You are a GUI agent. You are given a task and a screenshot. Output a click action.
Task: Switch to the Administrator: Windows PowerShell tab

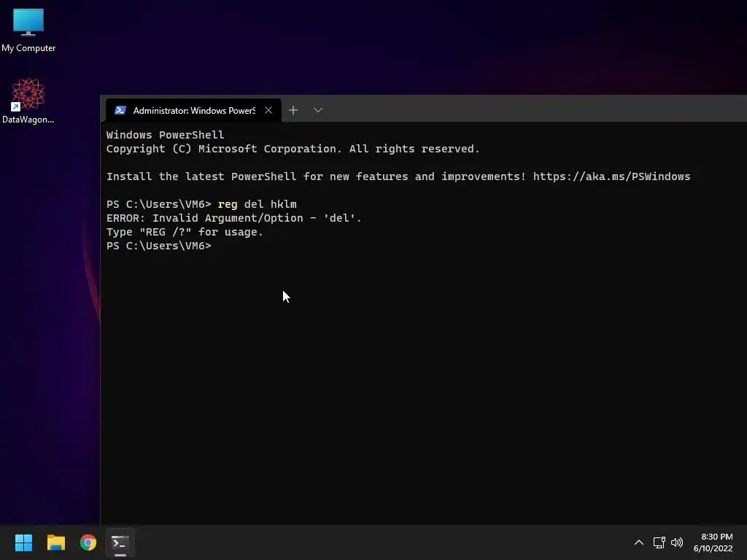click(x=193, y=111)
